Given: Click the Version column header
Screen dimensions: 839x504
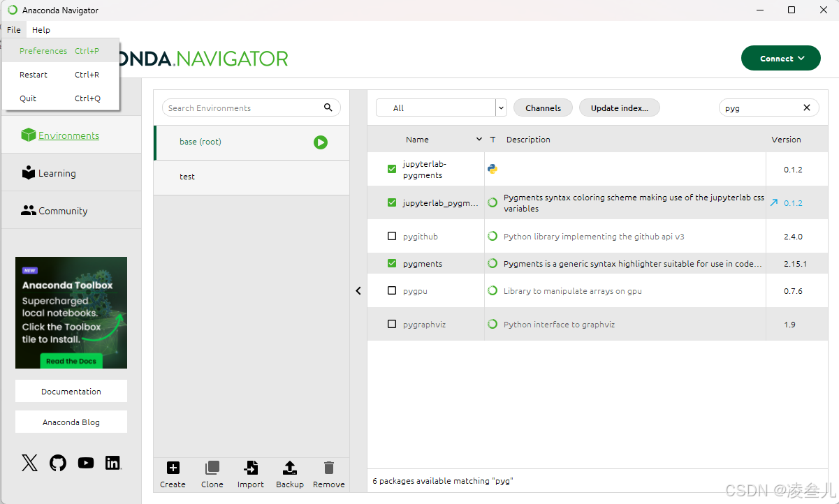Looking at the screenshot, I should coord(786,140).
